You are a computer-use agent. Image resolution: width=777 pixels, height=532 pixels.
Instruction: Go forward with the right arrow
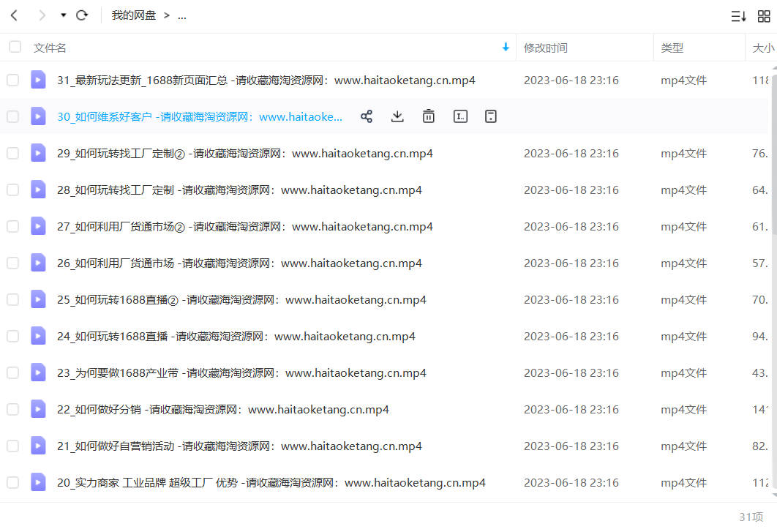pos(42,16)
